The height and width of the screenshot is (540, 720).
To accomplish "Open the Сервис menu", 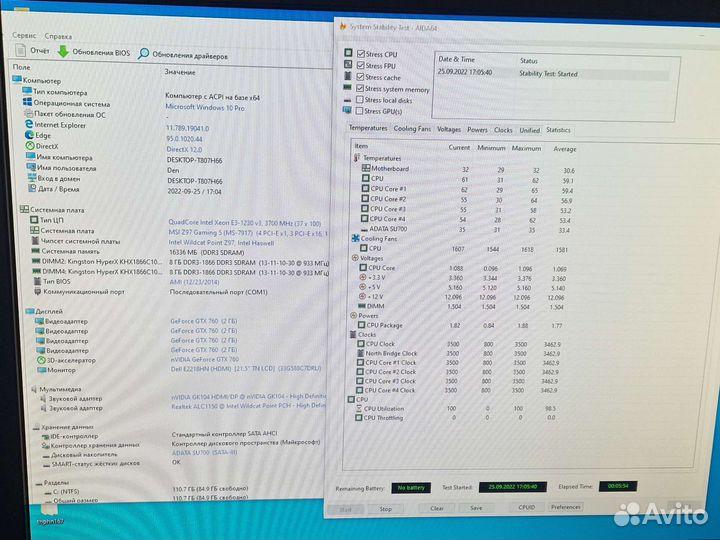I will (24, 35).
